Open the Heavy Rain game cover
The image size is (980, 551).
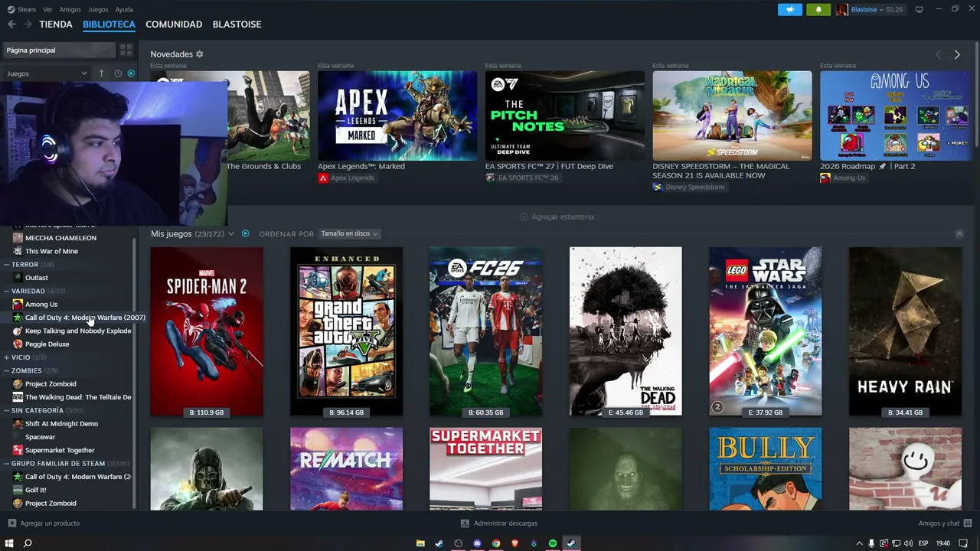pos(905,331)
